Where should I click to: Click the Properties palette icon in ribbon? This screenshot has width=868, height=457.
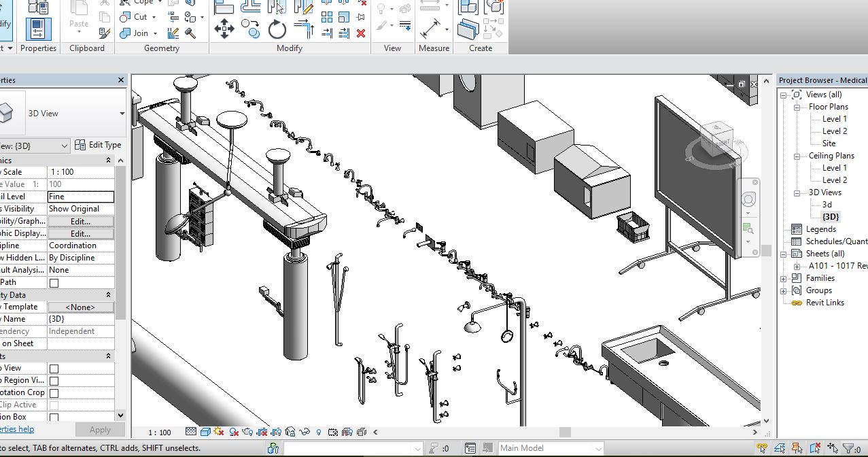[x=38, y=30]
